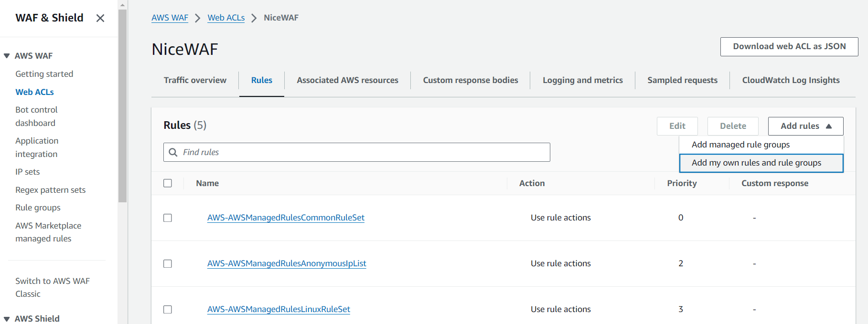Click Switch to AWS WAF Classic
The image size is (868, 324).
[x=53, y=287]
